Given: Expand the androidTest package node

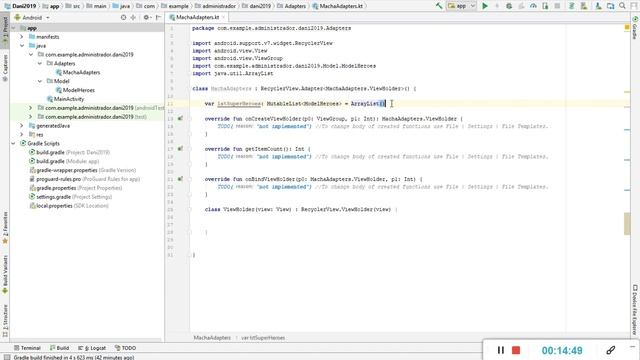Looking at the screenshot, I should click(31, 108).
